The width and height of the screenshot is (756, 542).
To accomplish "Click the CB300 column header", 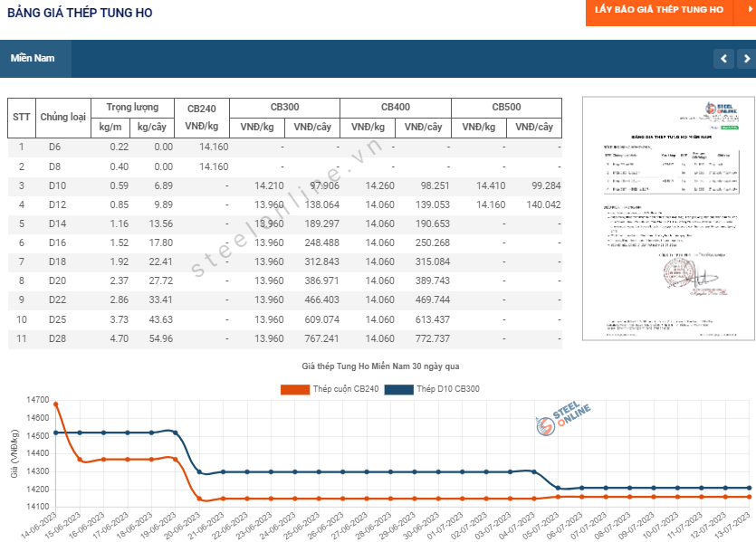I will pos(284,107).
